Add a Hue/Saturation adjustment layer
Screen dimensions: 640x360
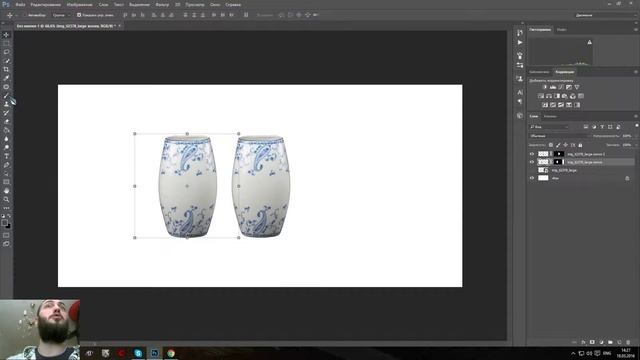click(x=541, y=96)
